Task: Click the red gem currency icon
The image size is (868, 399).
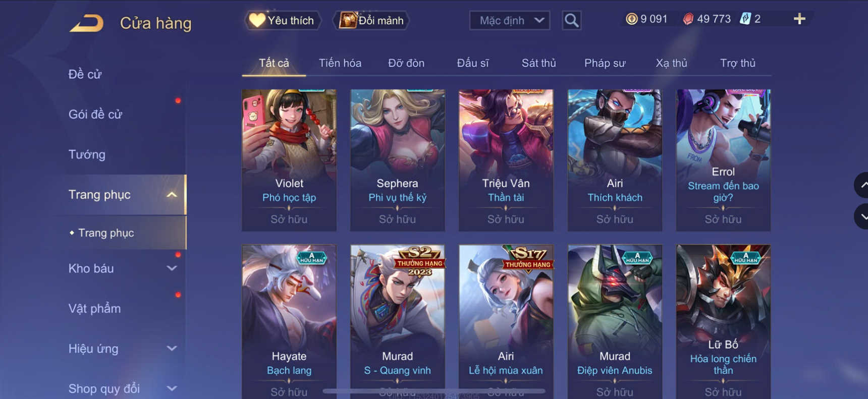Action: [x=688, y=19]
